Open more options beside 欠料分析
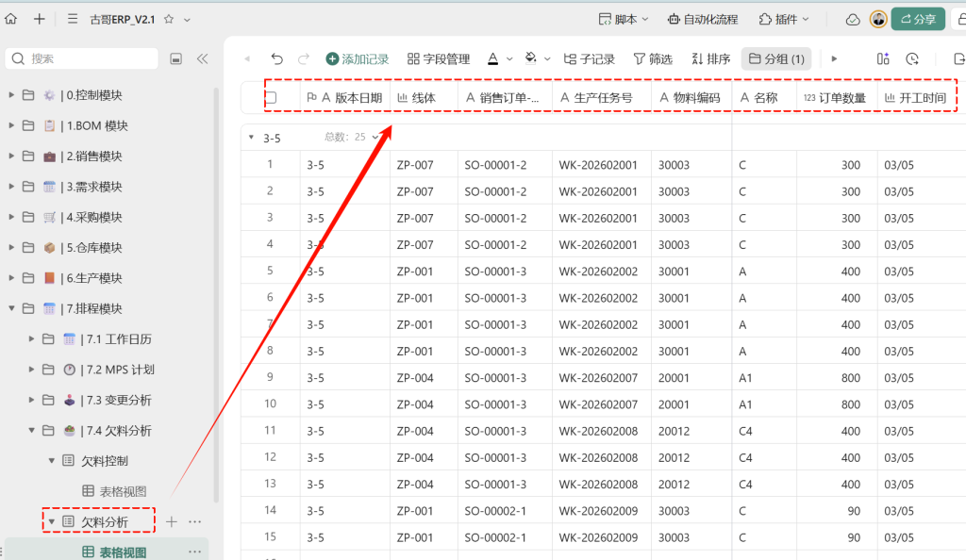The height and width of the screenshot is (560, 966). coord(194,522)
